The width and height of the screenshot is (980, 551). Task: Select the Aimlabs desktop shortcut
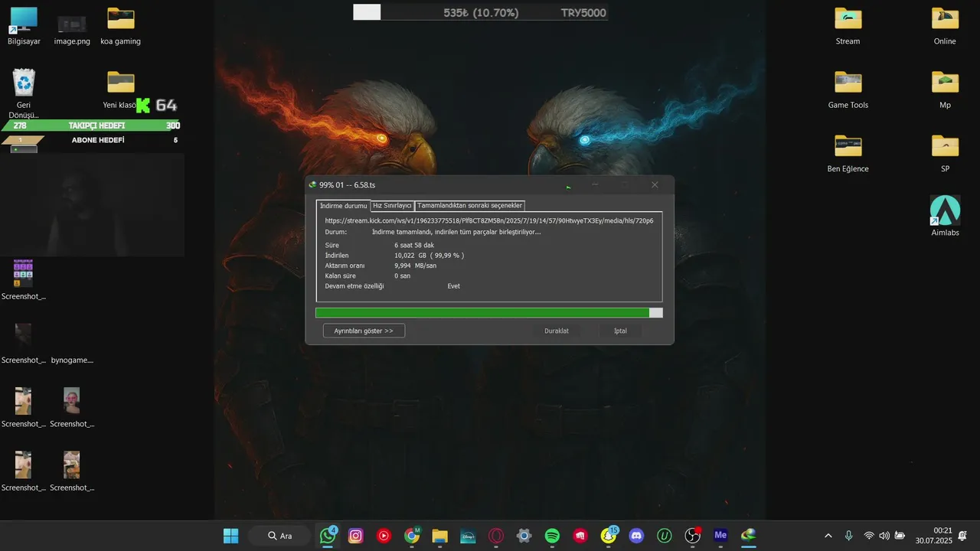tap(945, 217)
